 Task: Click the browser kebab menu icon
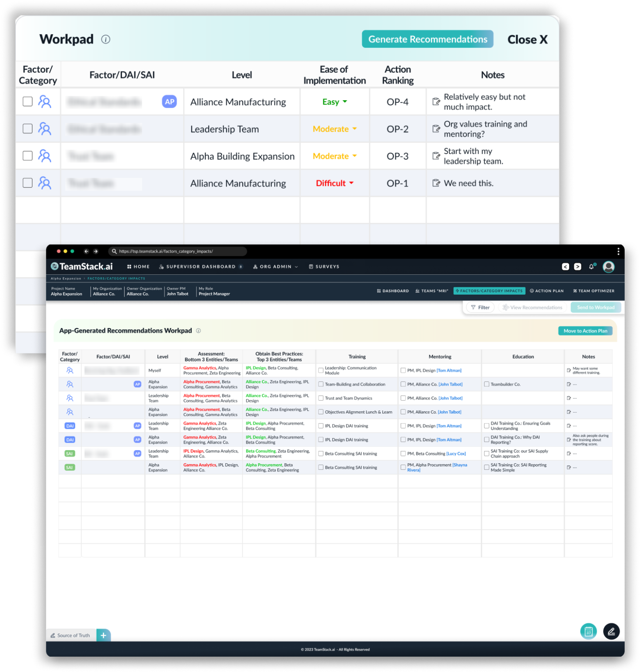coord(618,251)
